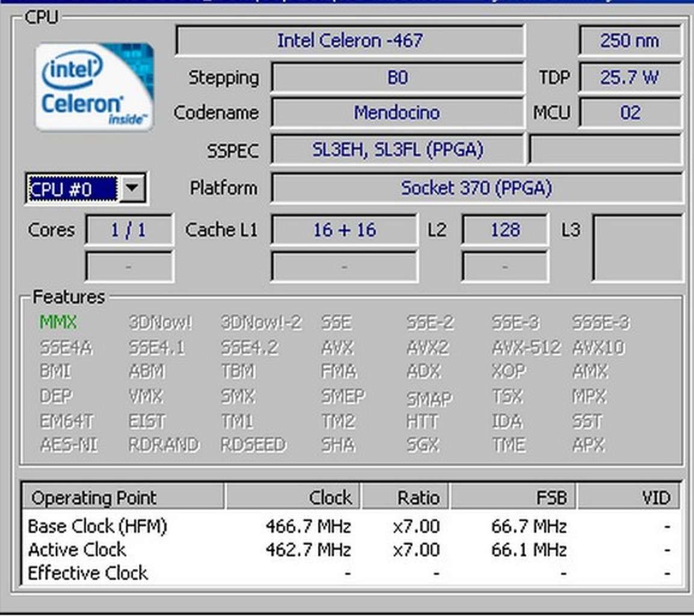Select the MMX feature flag
This screenshot has width=694, height=616.
click(56, 323)
